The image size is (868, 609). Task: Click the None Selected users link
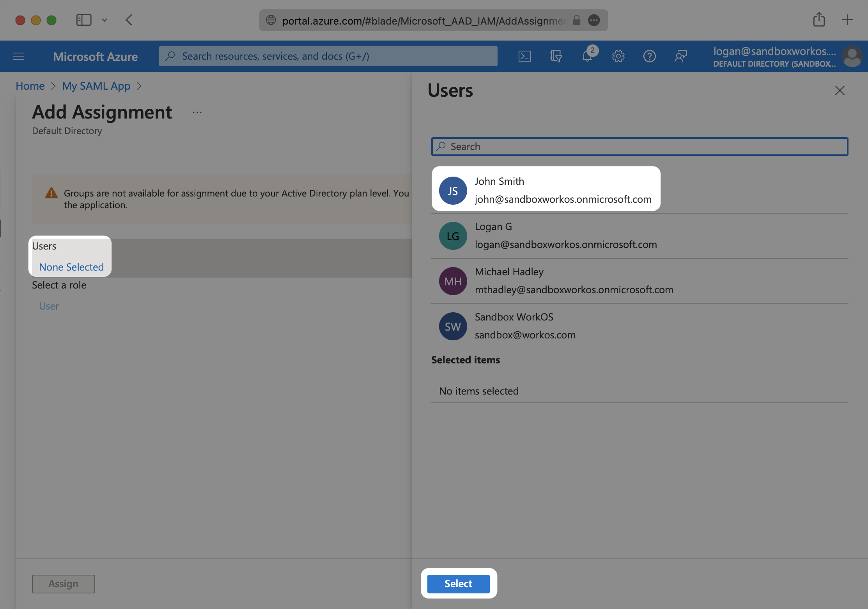pyautogui.click(x=71, y=267)
